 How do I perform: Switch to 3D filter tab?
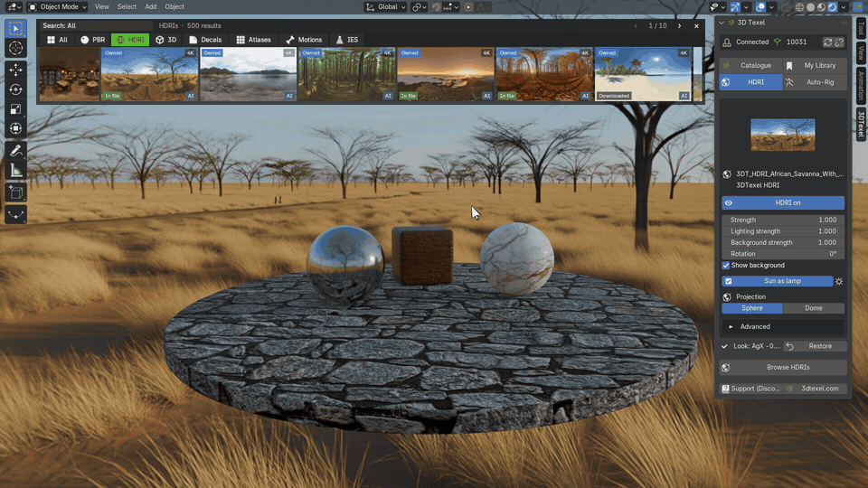coord(166,40)
